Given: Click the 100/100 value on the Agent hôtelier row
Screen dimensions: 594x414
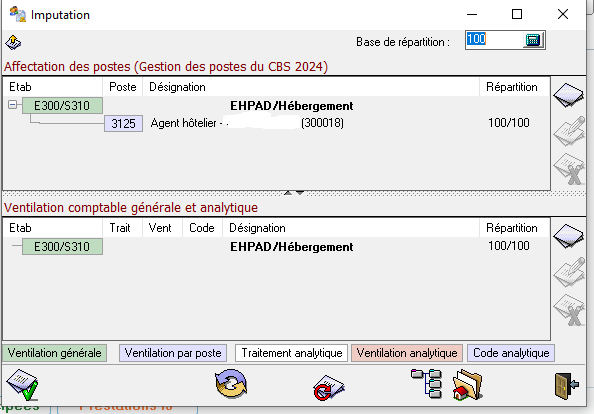Looking at the screenshot, I should [x=508, y=123].
